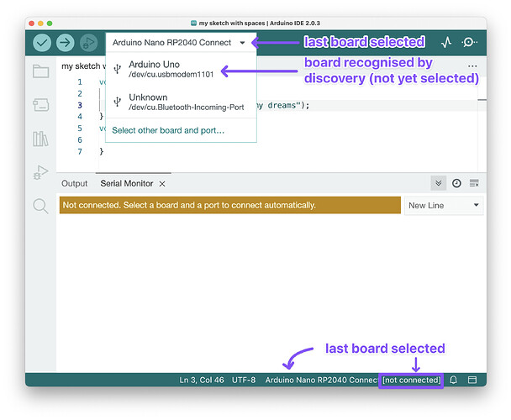
Task: Click the USB icon beside Arduino Uno
Action: click(118, 69)
